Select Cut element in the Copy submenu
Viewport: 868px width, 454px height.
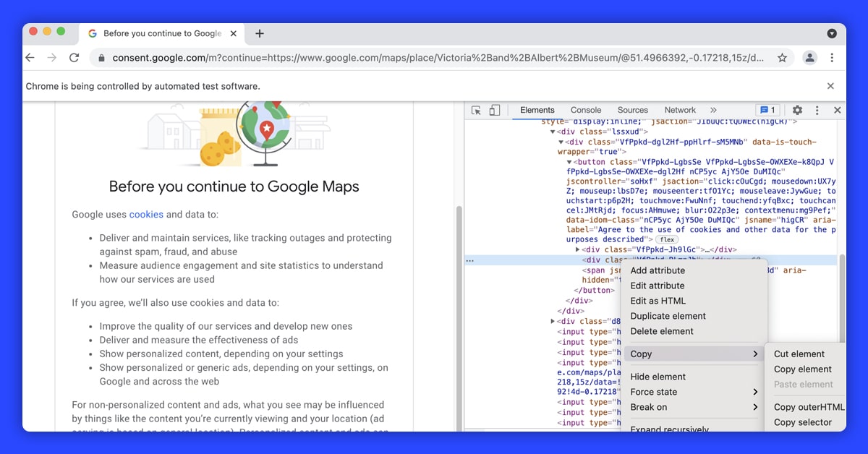(x=799, y=354)
